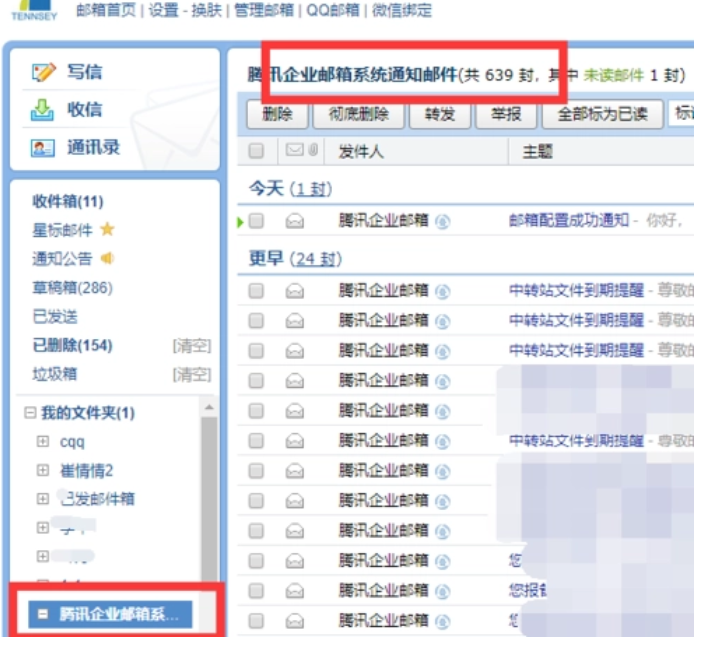Click 清空 next to 垃圾箱
Screen dimensions: 704x661
tap(192, 374)
